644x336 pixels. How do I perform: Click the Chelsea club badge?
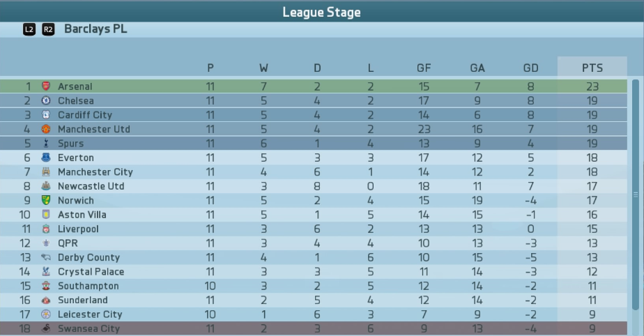pos(46,100)
